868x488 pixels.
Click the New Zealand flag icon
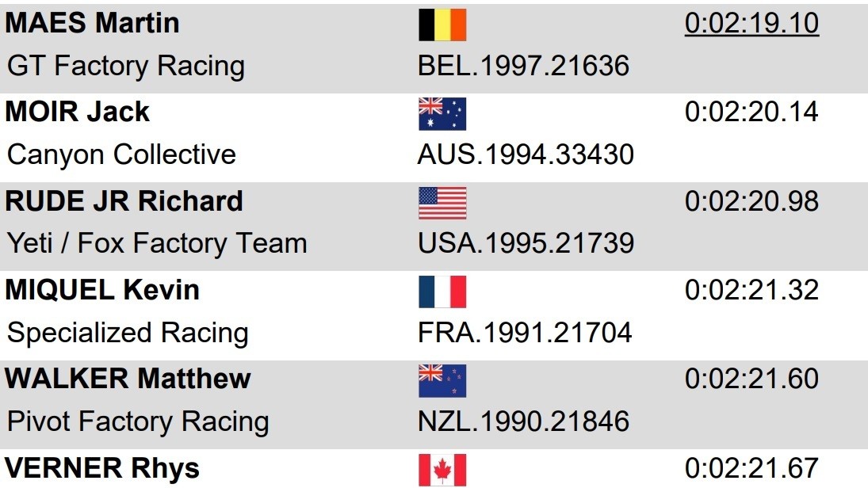[x=442, y=381]
